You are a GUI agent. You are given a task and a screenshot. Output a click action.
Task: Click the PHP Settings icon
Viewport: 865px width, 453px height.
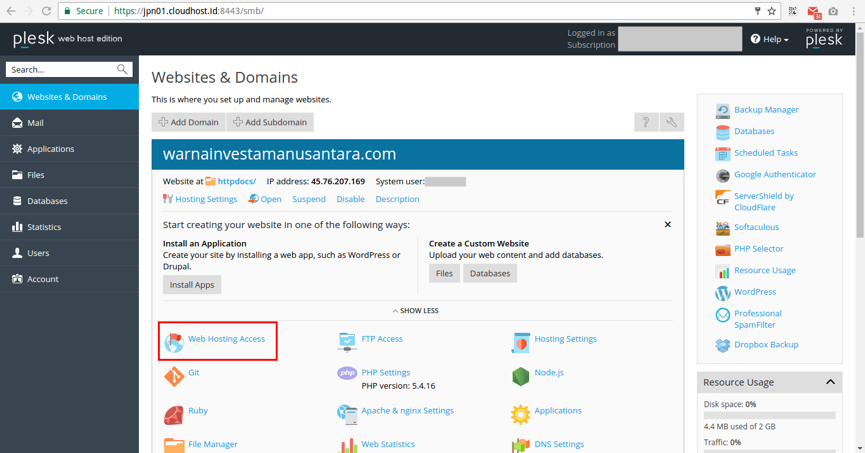click(x=347, y=373)
